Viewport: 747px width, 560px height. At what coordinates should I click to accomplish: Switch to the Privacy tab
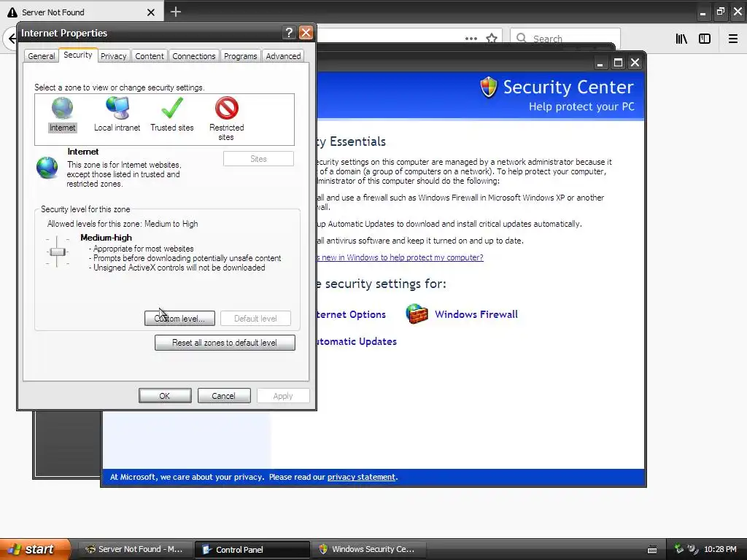point(113,55)
